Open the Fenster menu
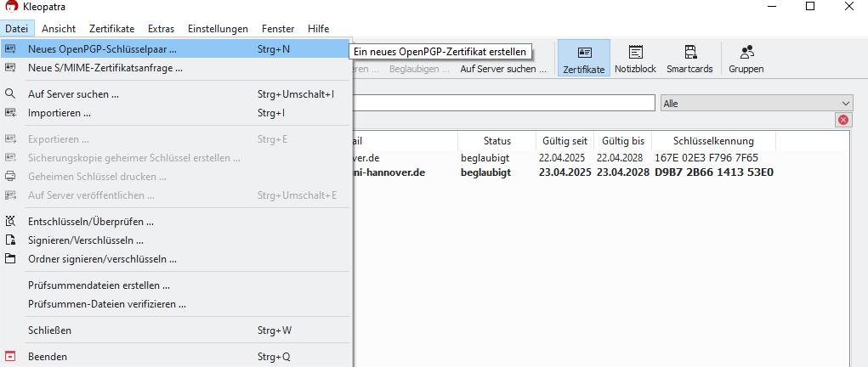868x367 pixels. point(279,29)
